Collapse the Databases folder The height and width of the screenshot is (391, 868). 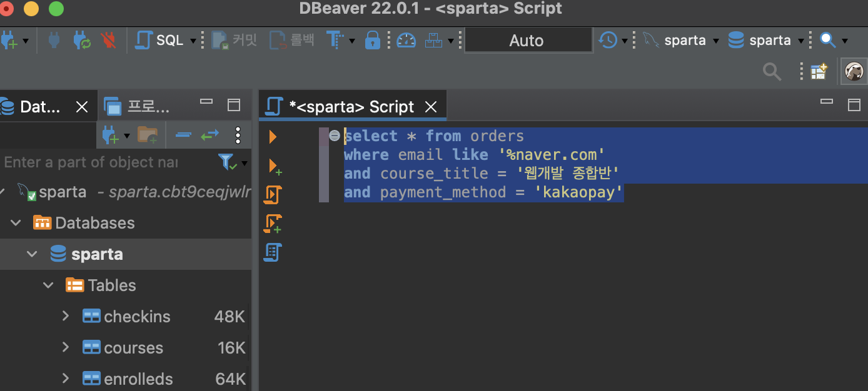tap(17, 223)
